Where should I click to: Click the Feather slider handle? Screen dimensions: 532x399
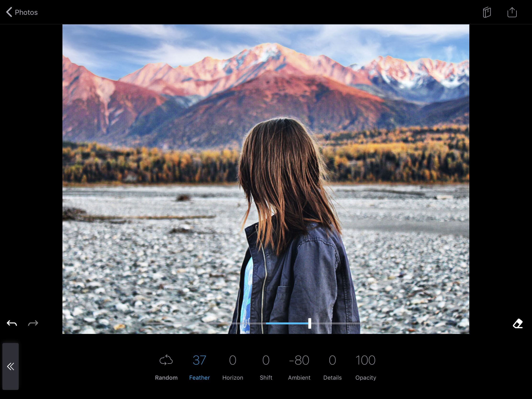click(310, 323)
